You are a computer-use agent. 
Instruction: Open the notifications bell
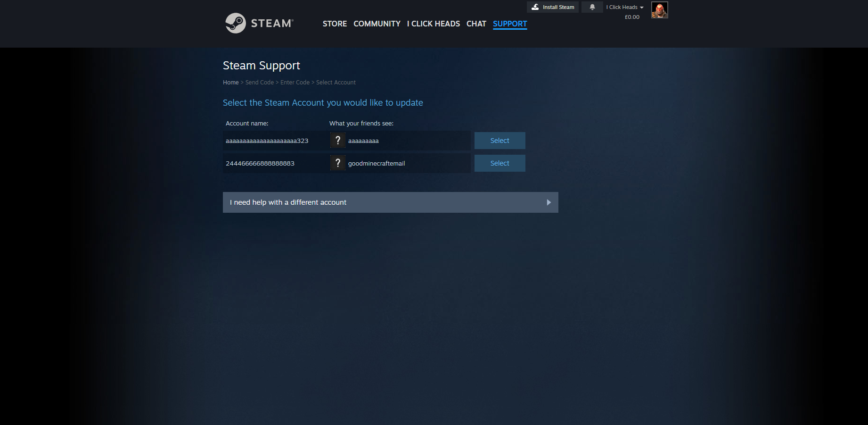[592, 7]
